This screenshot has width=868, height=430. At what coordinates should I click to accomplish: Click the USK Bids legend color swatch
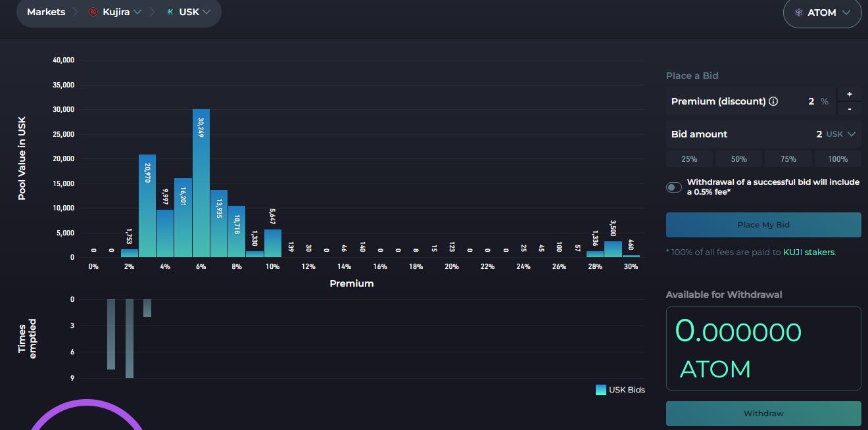(x=600, y=390)
